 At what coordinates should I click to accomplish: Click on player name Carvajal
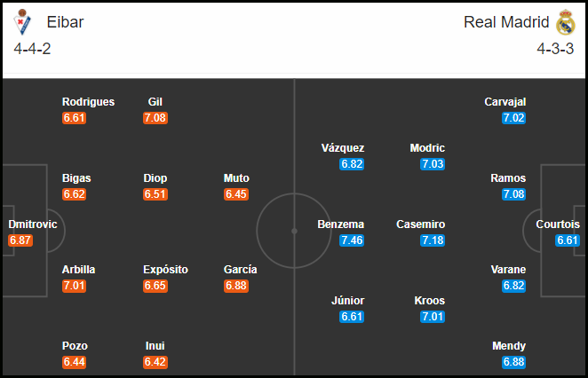click(505, 102)
